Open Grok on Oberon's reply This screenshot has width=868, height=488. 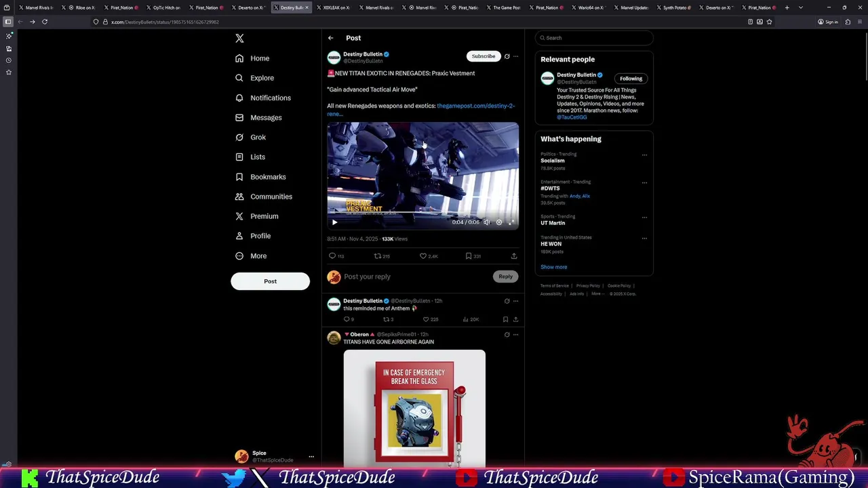point(507,334)
